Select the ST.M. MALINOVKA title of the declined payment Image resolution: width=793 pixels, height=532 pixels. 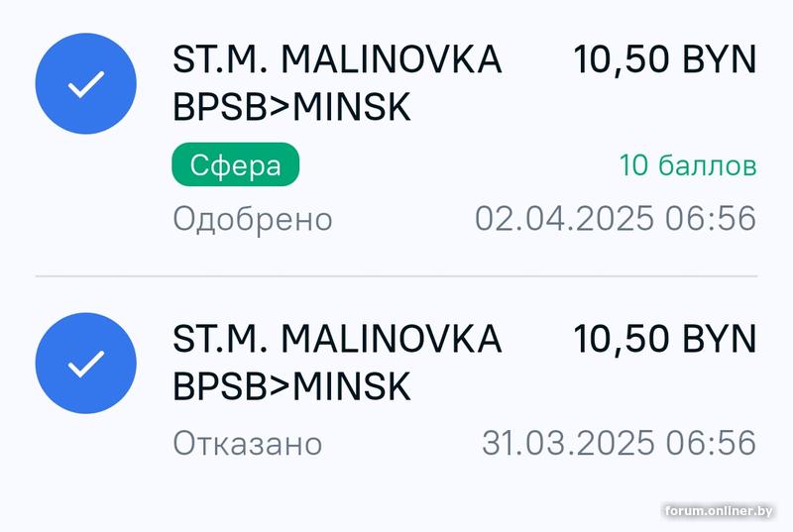click(x=337, y=339)
